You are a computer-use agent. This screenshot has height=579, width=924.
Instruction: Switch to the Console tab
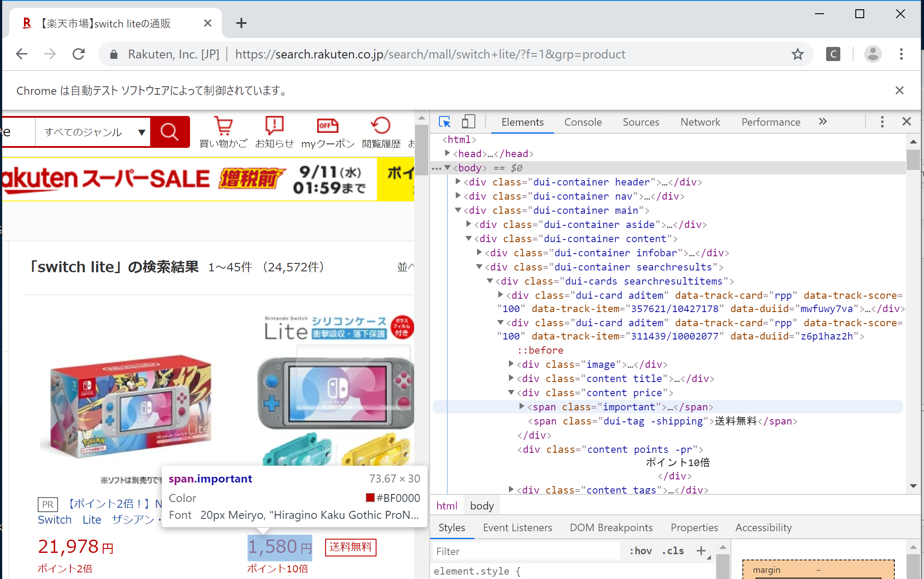pos(582,122)
